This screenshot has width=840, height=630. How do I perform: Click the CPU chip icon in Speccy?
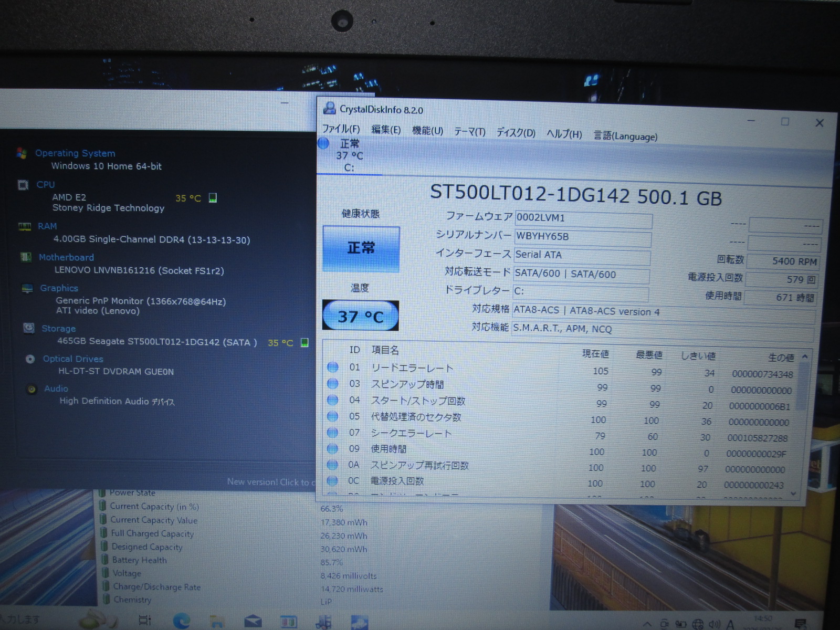[23, 185]
